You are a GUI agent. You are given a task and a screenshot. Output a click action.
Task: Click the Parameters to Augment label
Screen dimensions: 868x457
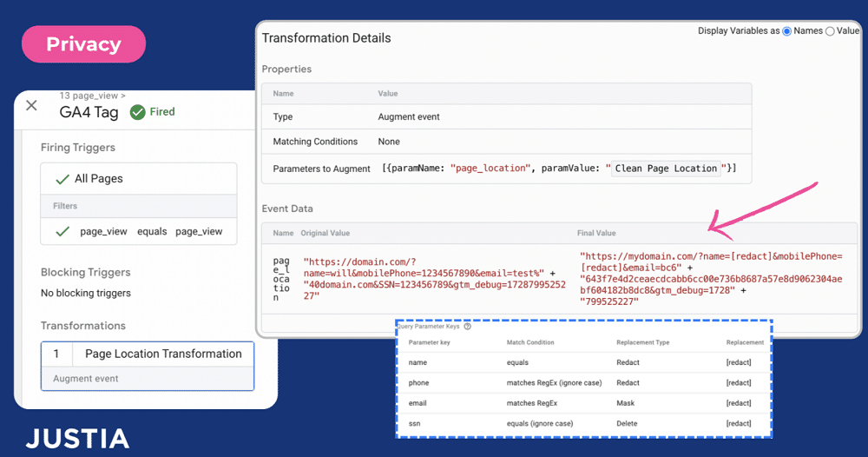[x=322, y=169]
